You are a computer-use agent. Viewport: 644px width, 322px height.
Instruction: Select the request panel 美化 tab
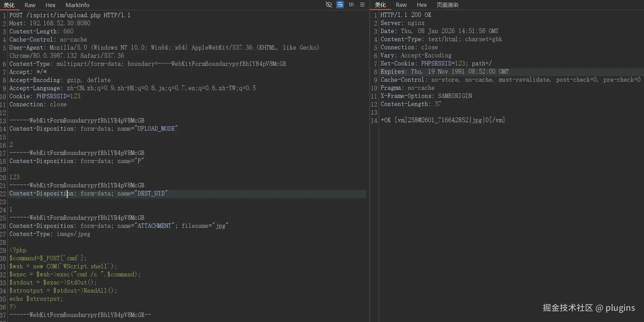[9, 5]
